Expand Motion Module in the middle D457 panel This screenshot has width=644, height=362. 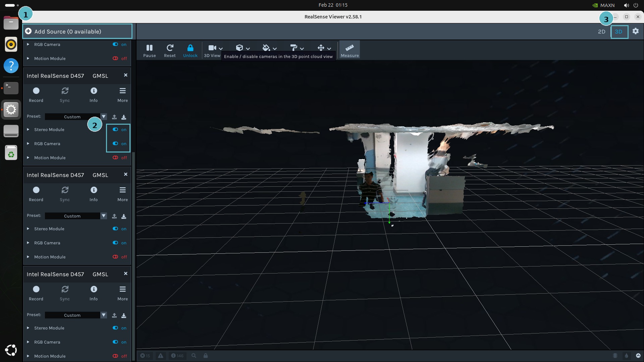pos(28,257)
